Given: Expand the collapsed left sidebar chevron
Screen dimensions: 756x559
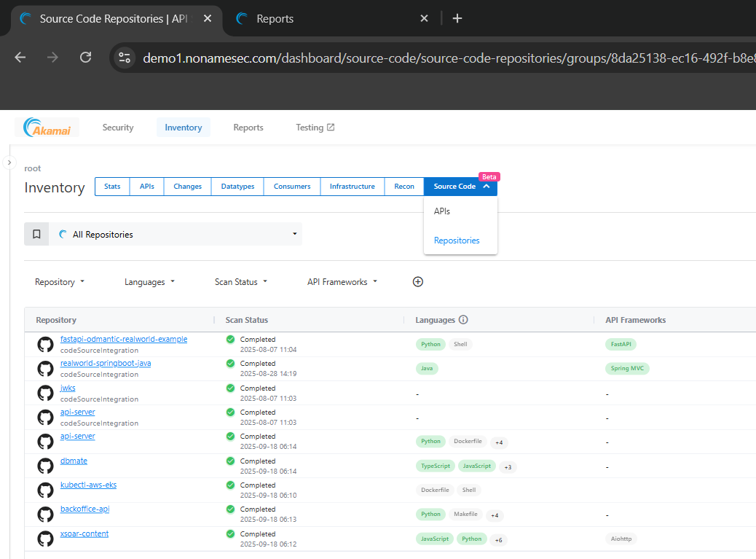Looking at the screenshot, I should [x=9, y=163].
